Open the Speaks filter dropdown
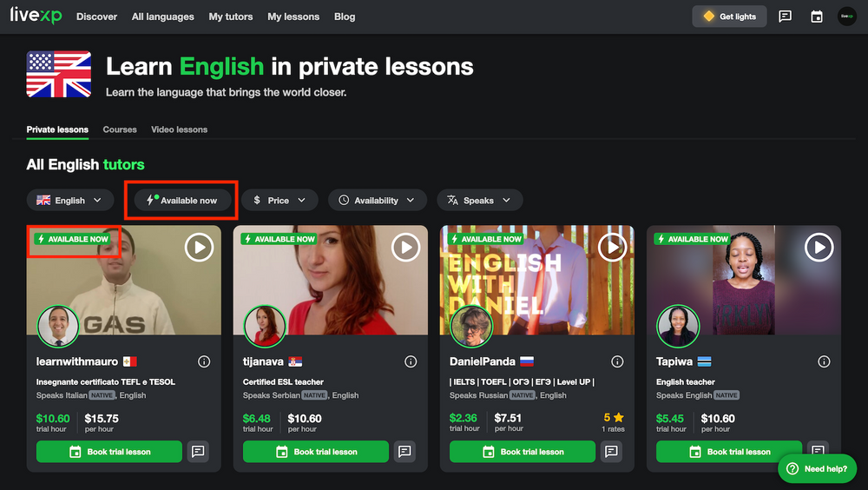The height and width of the screenshot is (490, 868). point(479,201)
